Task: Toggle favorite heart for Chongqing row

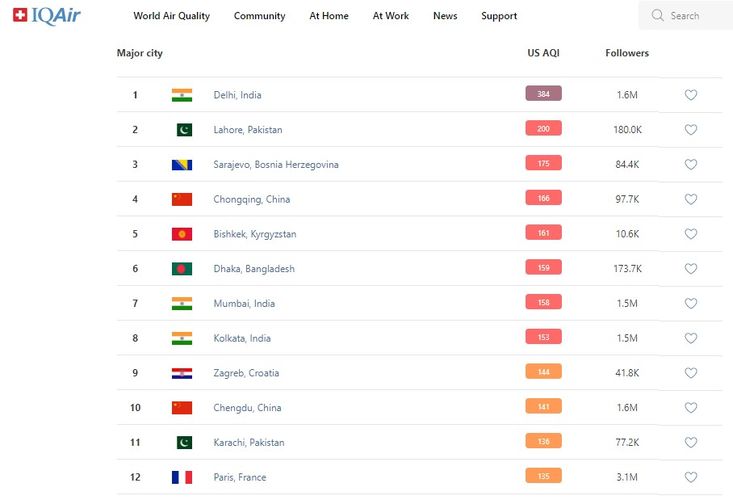Action: pos(691,199)
